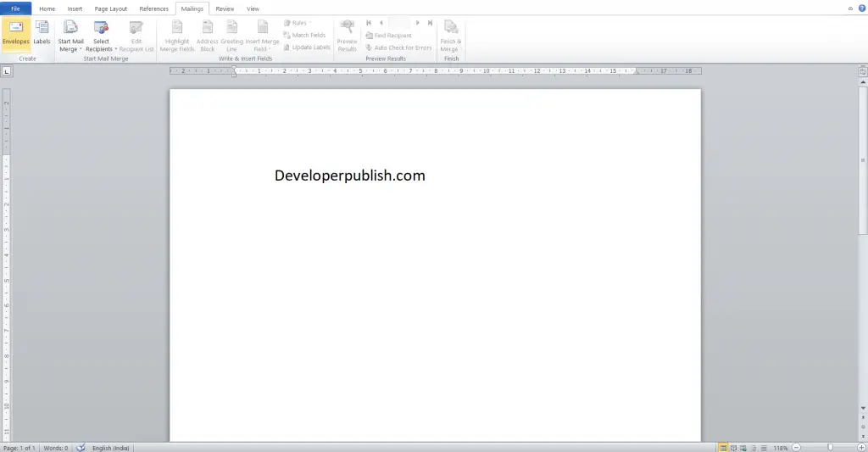Click the zoom in plus button

tap(861, 447)
